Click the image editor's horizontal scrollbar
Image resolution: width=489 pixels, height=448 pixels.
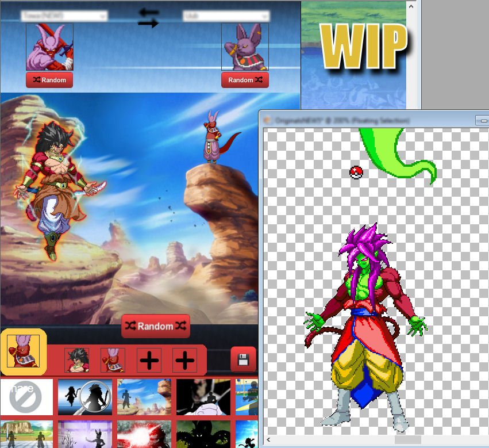click(408, 440)
